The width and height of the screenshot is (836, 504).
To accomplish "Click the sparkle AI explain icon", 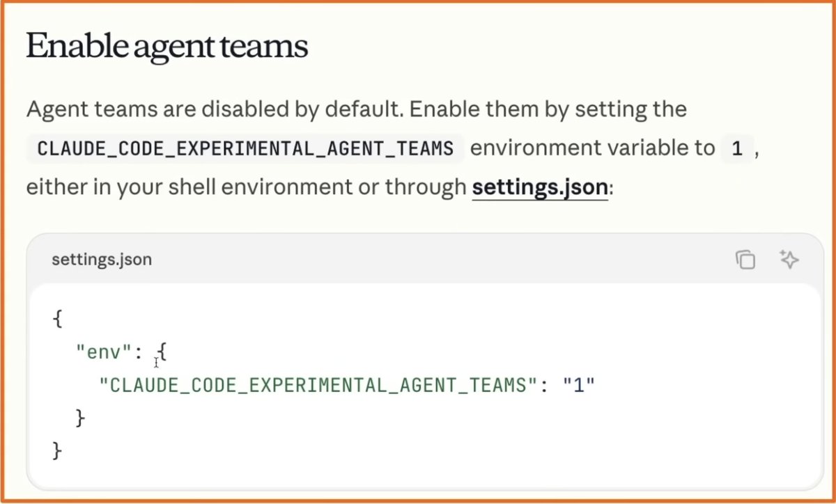I will point(789,260).
